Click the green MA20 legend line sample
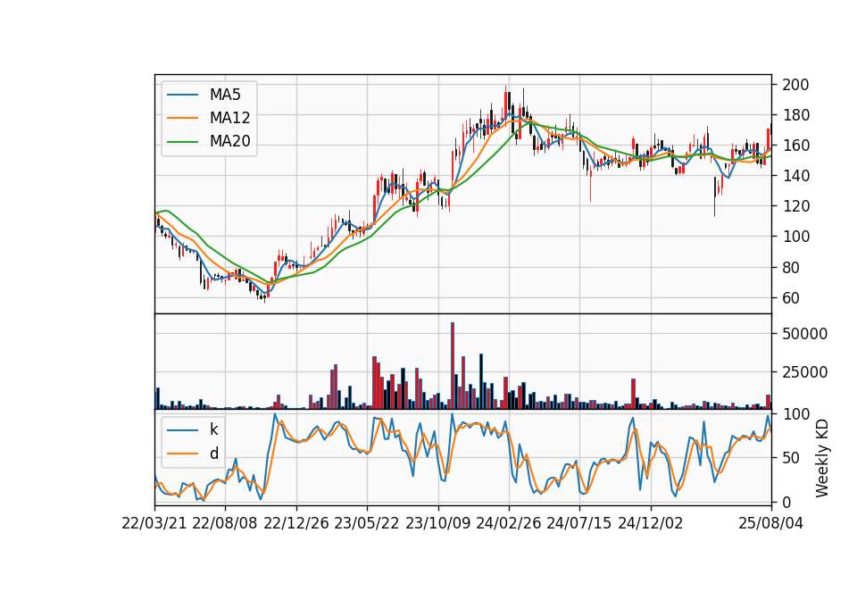The height and width of the screenshot is (616, 857). point(182,142)
